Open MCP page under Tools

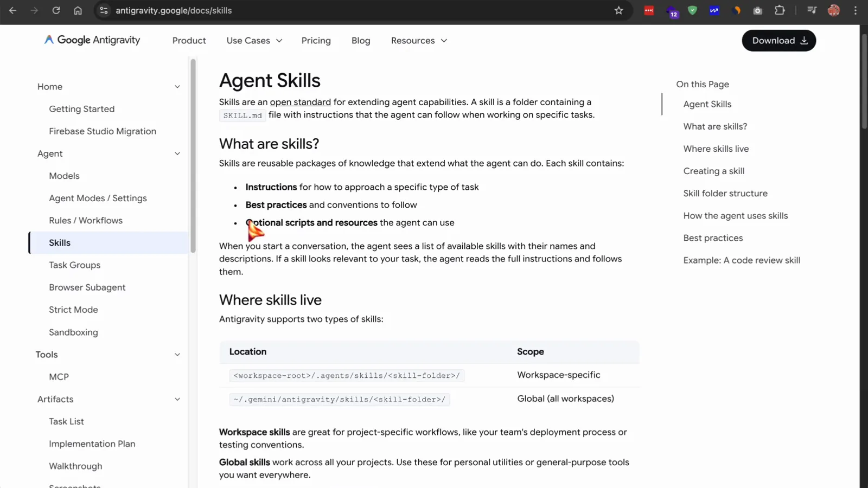coord(59,377)
